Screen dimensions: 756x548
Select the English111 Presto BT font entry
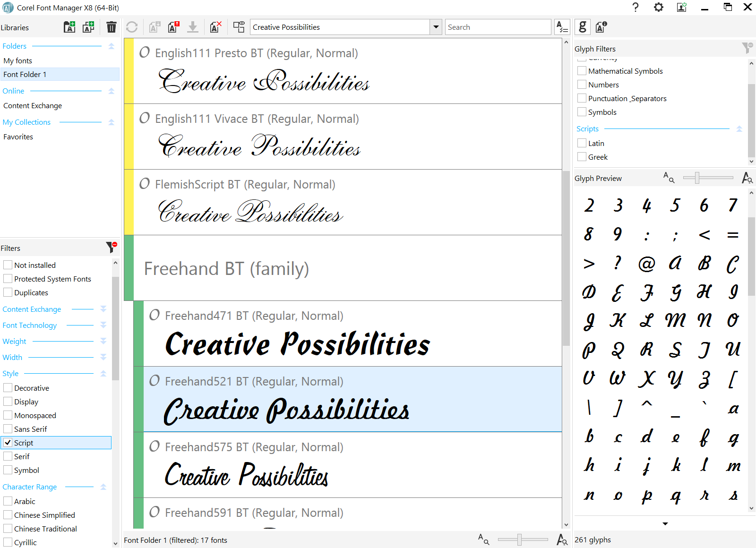[343, 71]
